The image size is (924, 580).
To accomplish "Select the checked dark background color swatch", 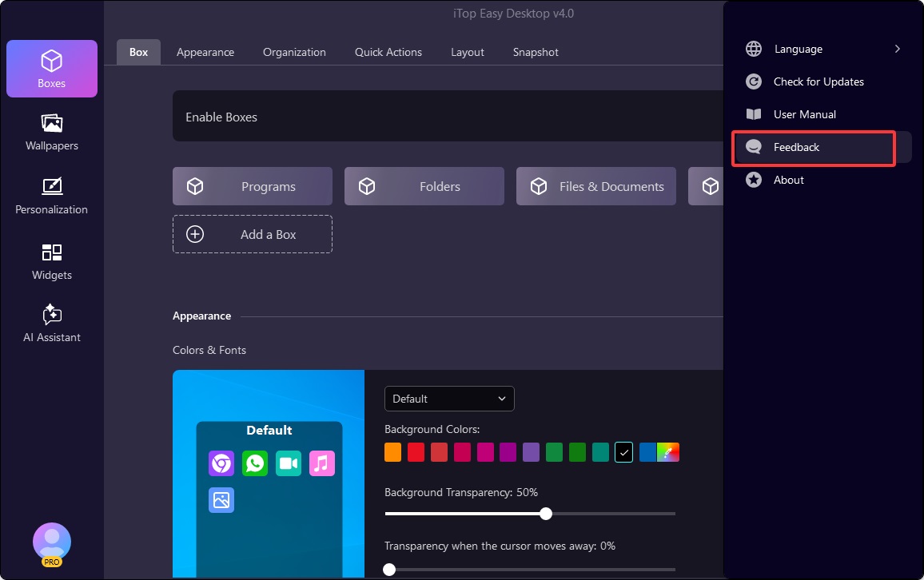I will pos(624,452).
